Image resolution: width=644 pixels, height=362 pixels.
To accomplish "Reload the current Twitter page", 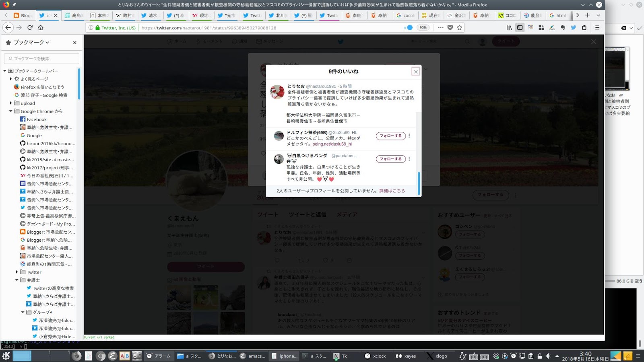I will coord(30,27).
